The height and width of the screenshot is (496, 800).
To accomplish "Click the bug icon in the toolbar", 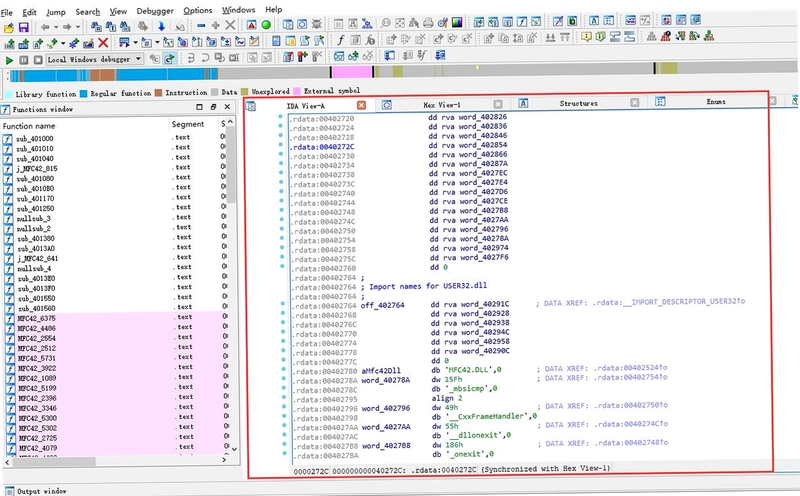I will coord(317,24).
